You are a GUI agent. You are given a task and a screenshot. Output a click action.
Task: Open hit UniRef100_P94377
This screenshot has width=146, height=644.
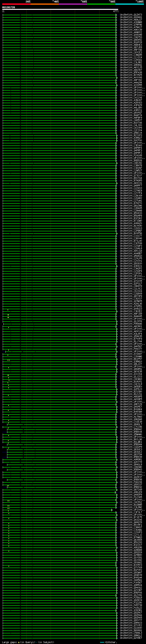click(x=131, y=349)
